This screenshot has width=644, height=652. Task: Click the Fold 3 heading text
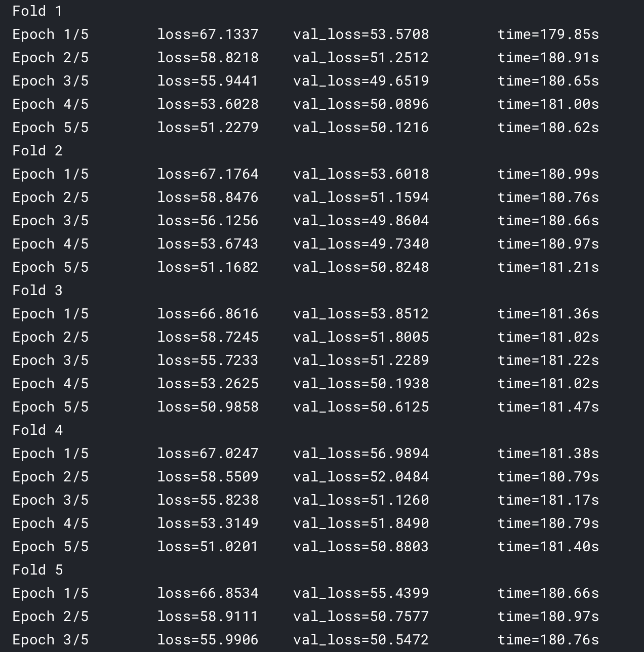coord(37,291)
